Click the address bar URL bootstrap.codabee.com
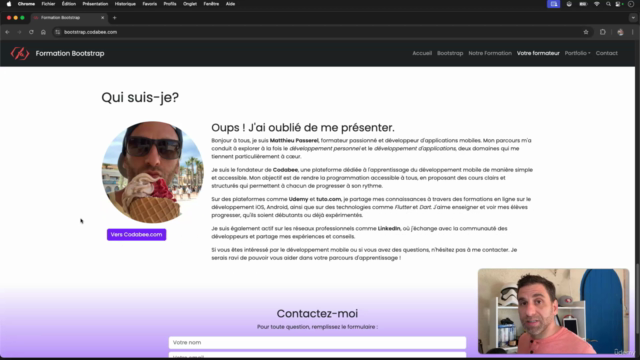640x360 pixels. [90, 32]
